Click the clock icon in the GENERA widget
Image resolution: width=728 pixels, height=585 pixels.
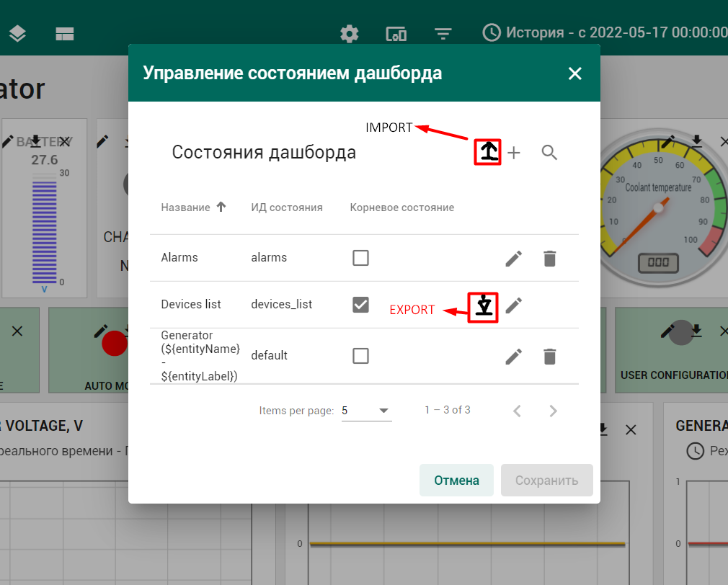(x=695, y=451)
